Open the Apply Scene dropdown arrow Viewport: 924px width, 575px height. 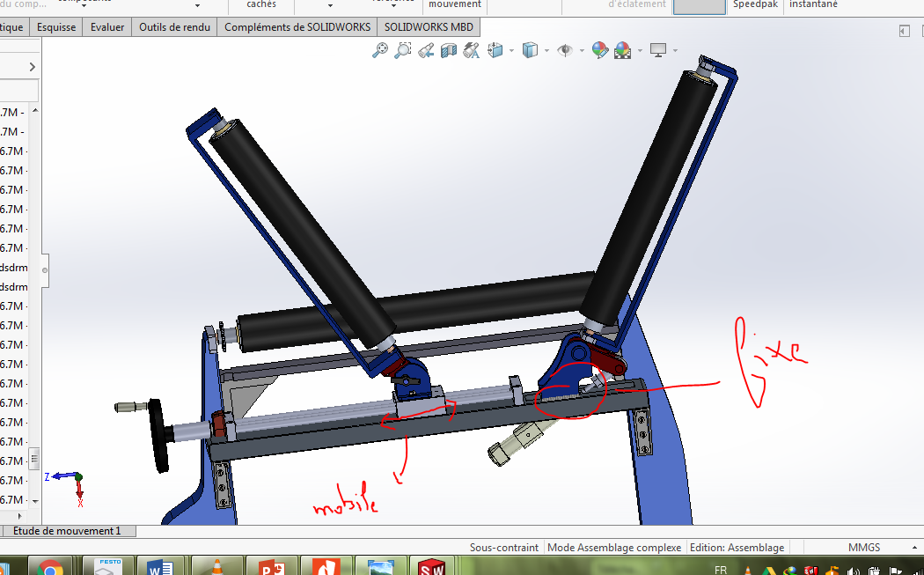tap(640, 51)
